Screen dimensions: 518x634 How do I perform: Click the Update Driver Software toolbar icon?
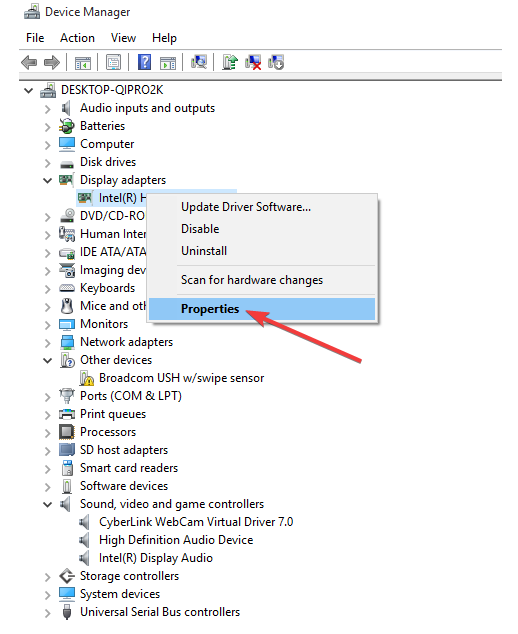pyautogui.click(x=230, y=62)
